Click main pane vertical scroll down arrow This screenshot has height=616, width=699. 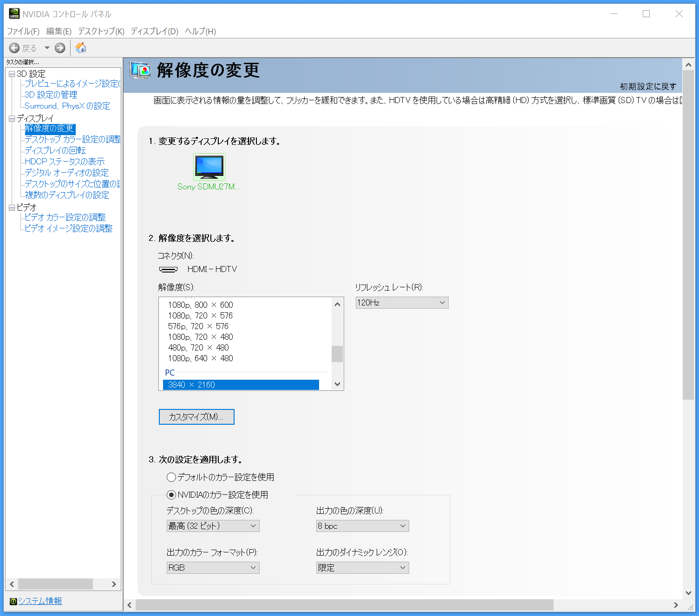pos(689,593)
